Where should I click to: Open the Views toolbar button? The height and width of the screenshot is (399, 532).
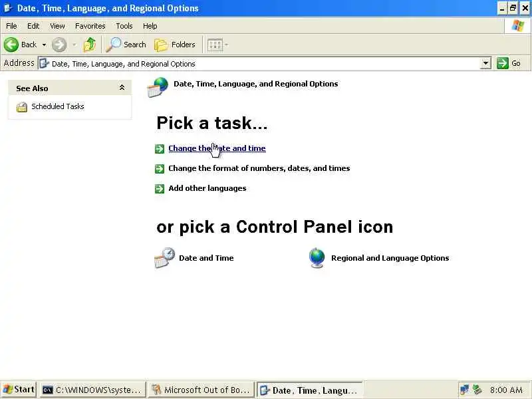(217, 45)
